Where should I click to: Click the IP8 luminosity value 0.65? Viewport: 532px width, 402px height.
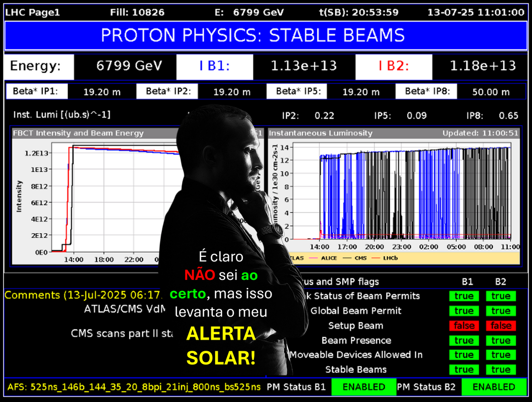pyautogui.click(x=508, y=116)
